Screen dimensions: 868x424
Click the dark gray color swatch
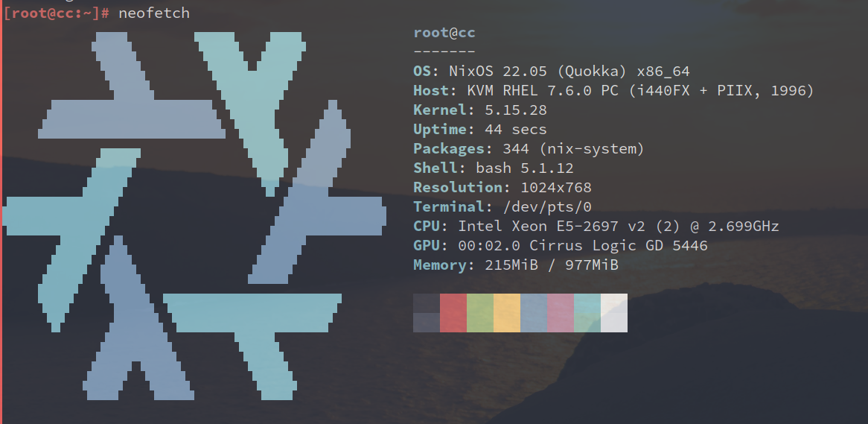[427, 312]
